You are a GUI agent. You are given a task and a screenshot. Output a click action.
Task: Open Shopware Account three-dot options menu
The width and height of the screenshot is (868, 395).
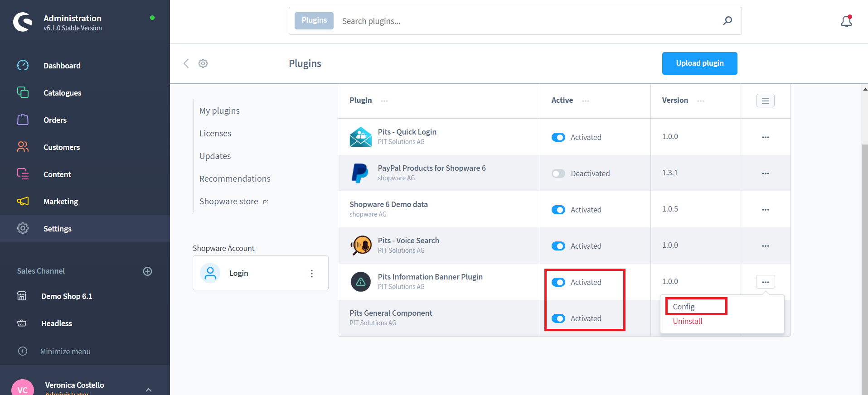(x=311, y=274)
